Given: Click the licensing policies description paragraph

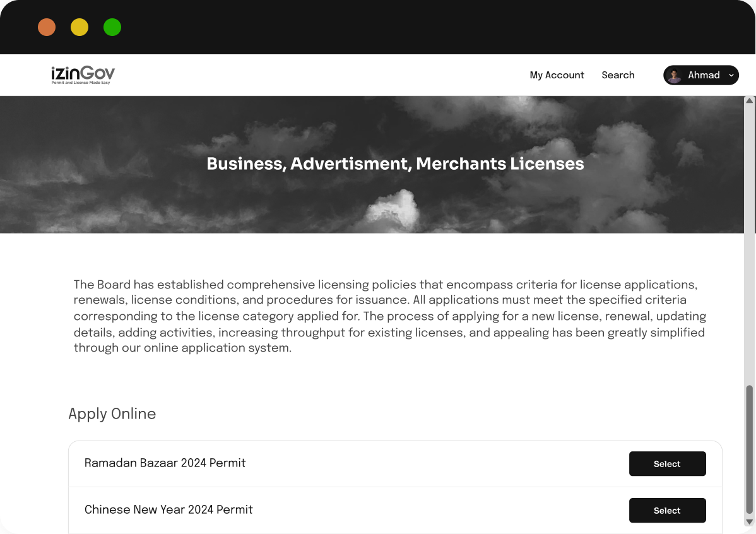Looking at the screenshot, I should coord(389,316).
